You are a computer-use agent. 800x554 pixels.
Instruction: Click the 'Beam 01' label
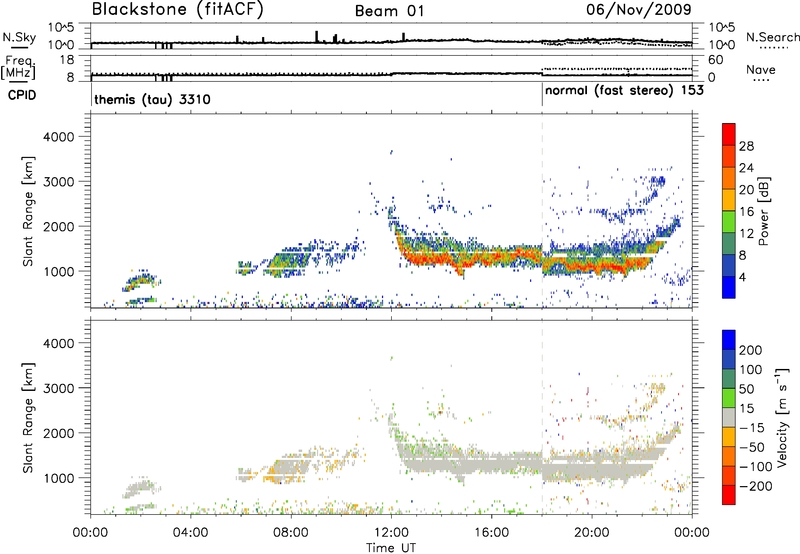pyautogui.click(x=389, y=11)
